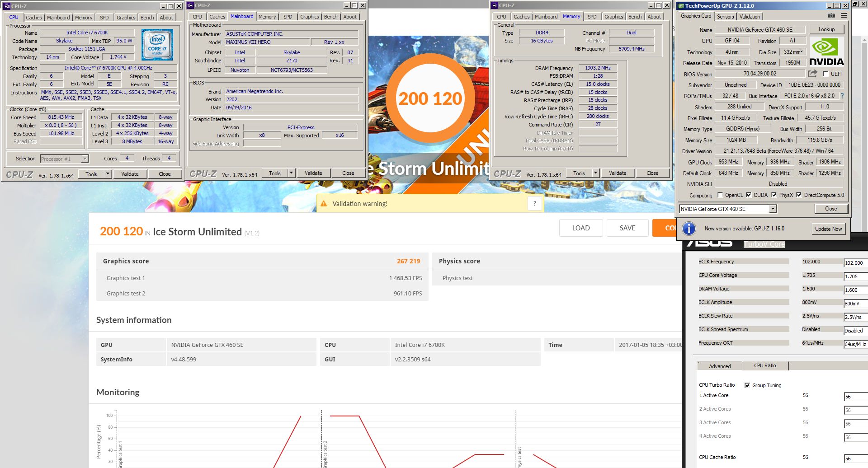This screenshot has height=468, width=868.
Task: Click the GPU-Z screenshot camera icon
Action: 831,16
